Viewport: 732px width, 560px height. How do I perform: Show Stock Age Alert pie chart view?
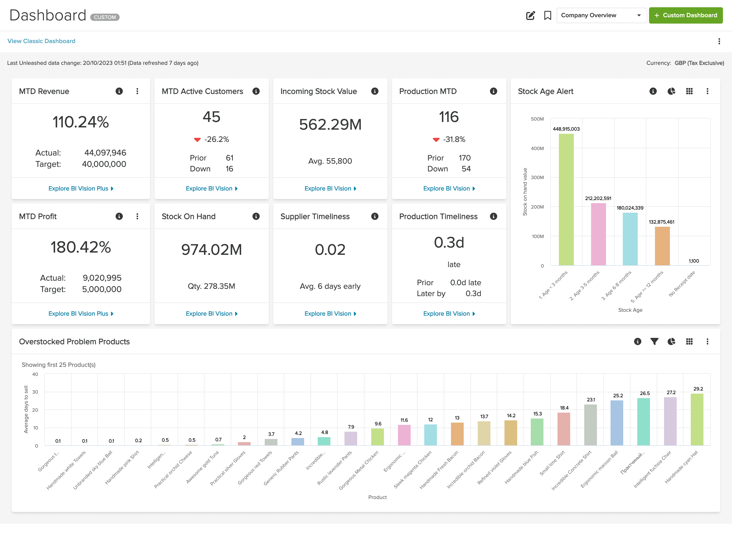pos(671,91)
